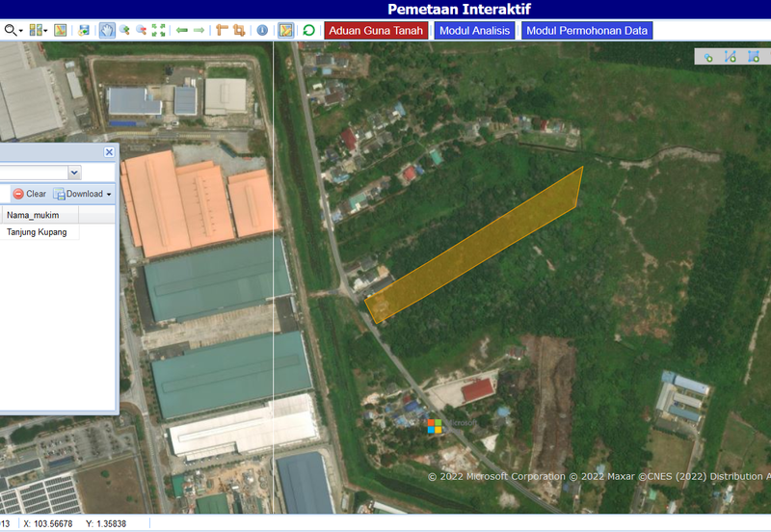Close the results panel

[x=109, y=152]
